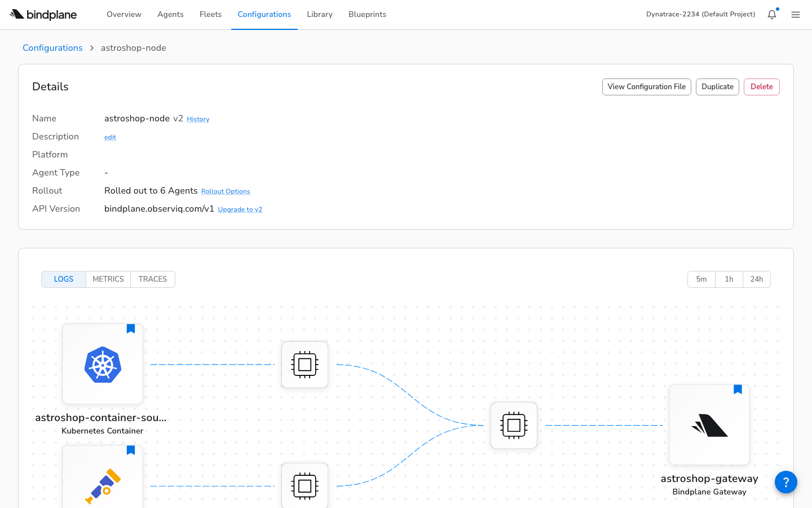
Task: Open the processor node before astroshop-gateway
Action: pyautogui.click(x=514, y=426)
